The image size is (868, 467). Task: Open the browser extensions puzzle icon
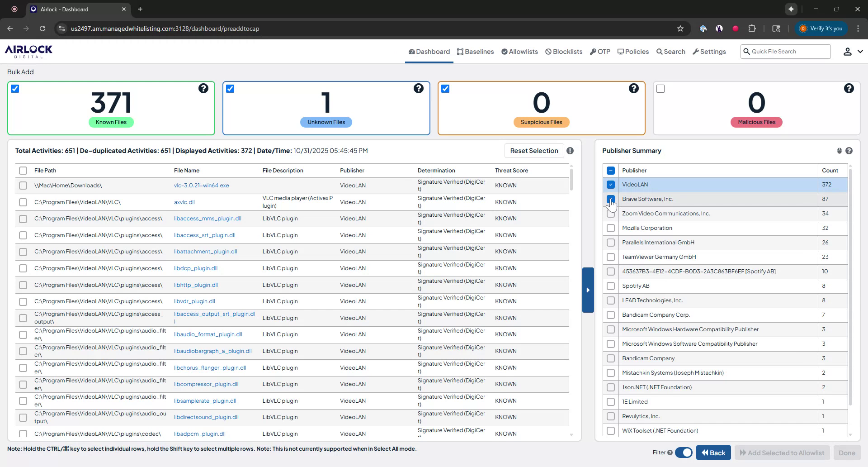(x=752, y=29)
